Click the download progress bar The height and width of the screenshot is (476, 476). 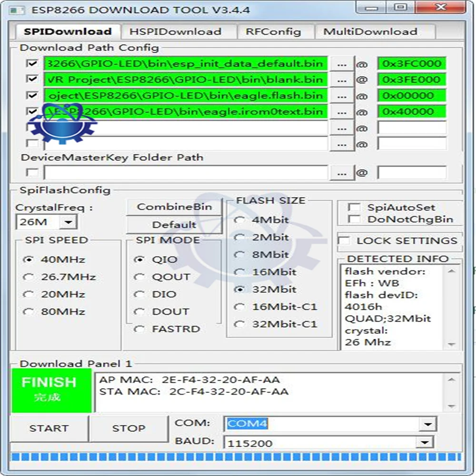(236, 457)
